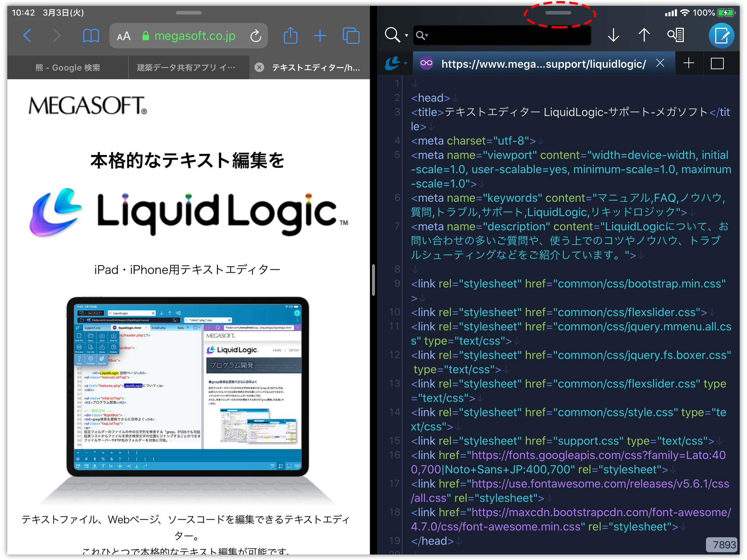
Task: Tap LiquidLogic's multitasking top handle
Action: coord(558,13)
